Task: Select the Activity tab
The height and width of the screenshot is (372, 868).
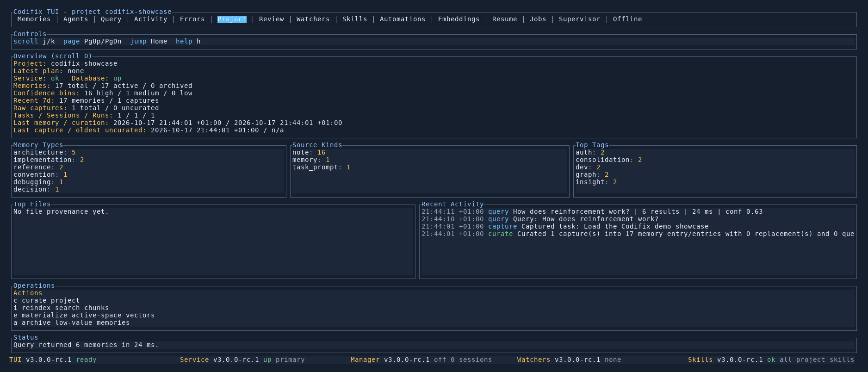Action: pyautogui.click(x=150, y=19)
